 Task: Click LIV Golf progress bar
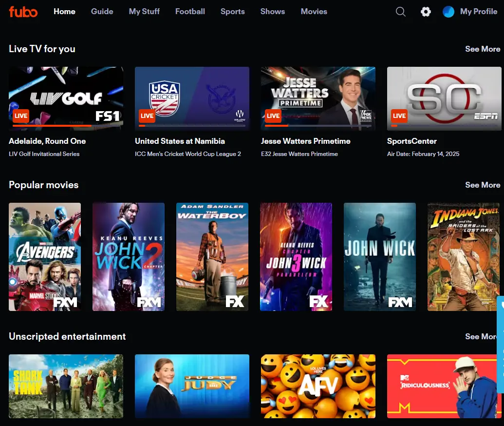[x=66, y=125]
